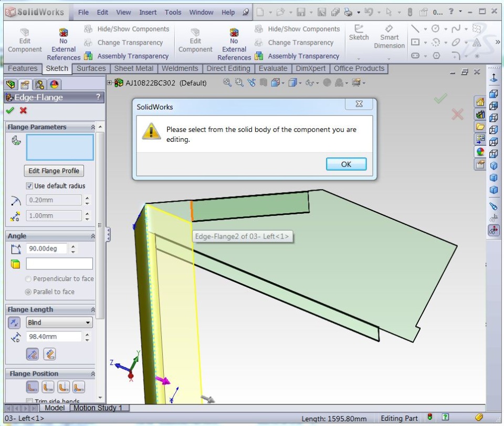Select Bend from Virtual Sharp position
Screen dimensions: 504x426
tap(79, 387)
